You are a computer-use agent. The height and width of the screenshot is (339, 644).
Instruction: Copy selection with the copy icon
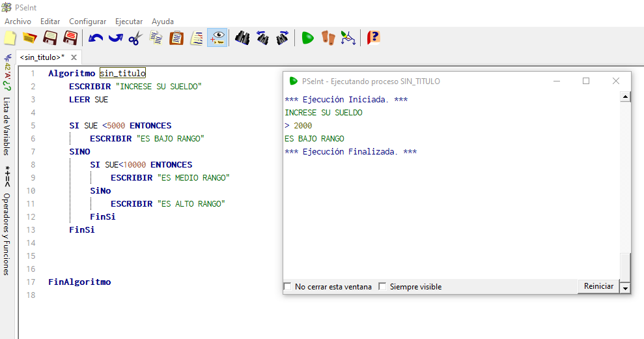click(x=156, y=38)
